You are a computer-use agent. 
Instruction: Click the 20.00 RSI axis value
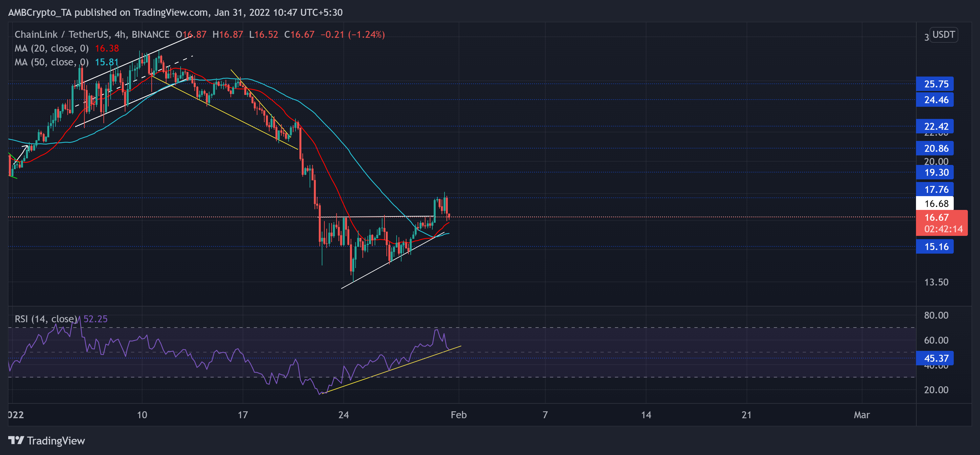936,390
